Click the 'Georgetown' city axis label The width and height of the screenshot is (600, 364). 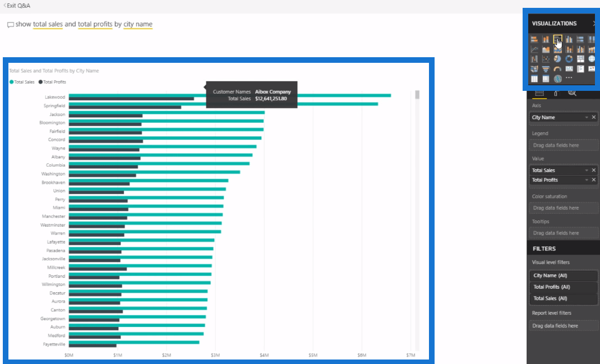(53, 319)
